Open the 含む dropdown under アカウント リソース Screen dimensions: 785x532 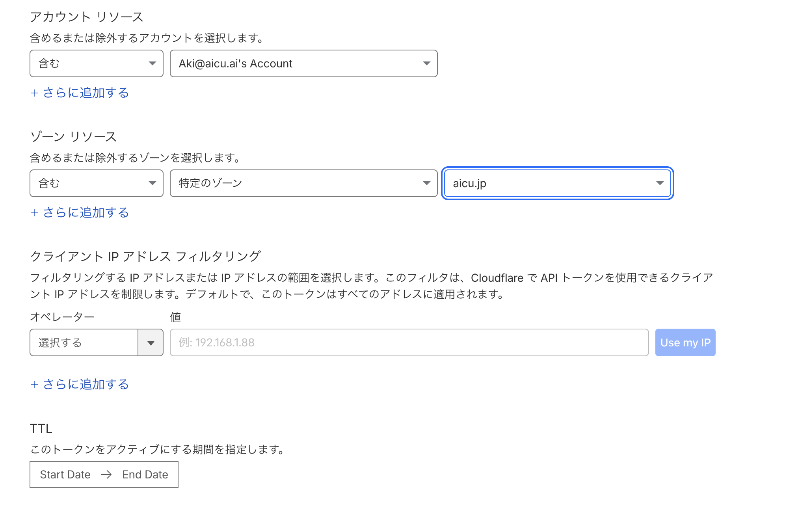pos(96,63)
